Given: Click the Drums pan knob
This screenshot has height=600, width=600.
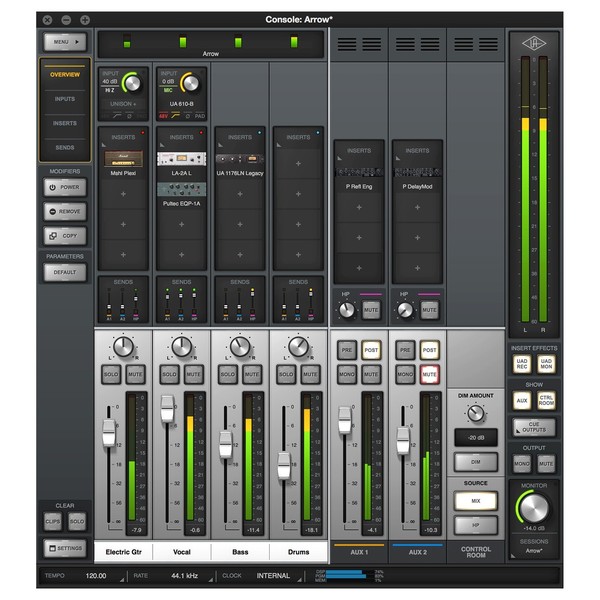Looking at the screenshot, I should (x=298, y=347).
